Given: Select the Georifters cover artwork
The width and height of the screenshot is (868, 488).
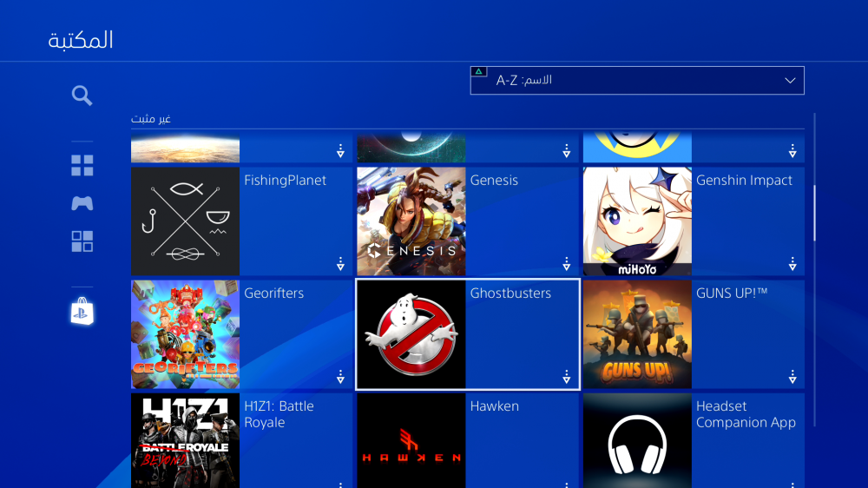Looking at the screenshot, I should tap(186, 334).
